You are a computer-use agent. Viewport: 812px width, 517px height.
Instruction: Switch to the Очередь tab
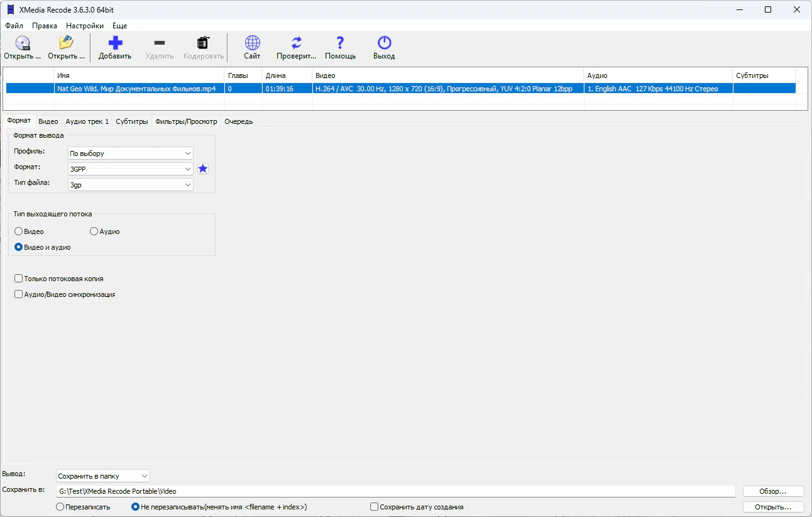click(239, 121)
